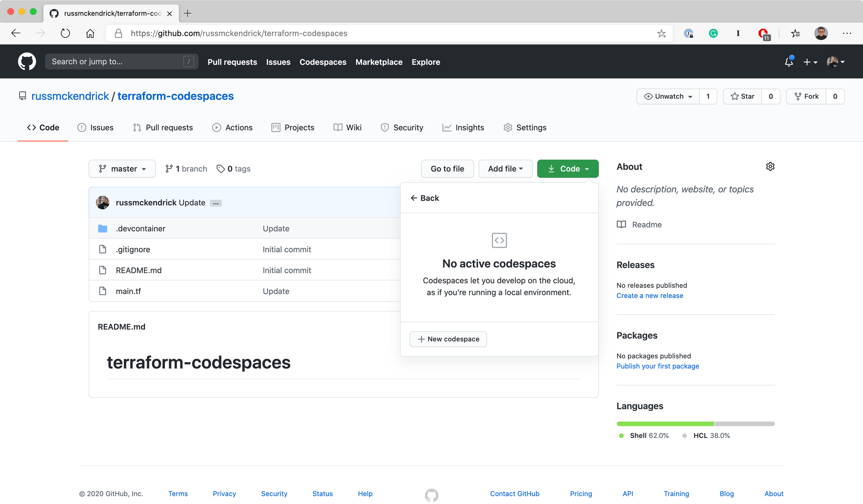Open the README.md file in list

(139, 270)
